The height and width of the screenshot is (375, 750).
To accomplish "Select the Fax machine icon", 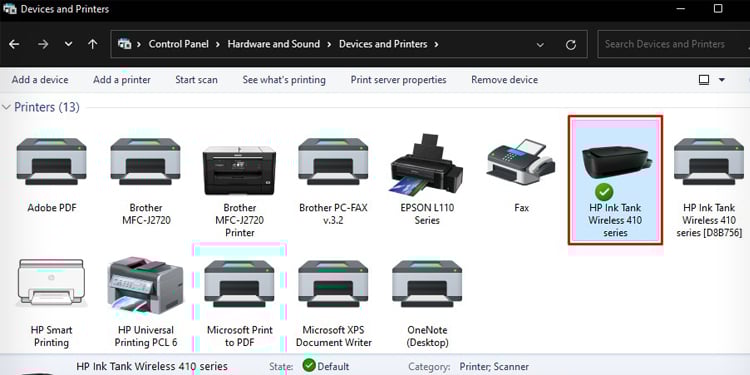I will [x=521, y=162].
